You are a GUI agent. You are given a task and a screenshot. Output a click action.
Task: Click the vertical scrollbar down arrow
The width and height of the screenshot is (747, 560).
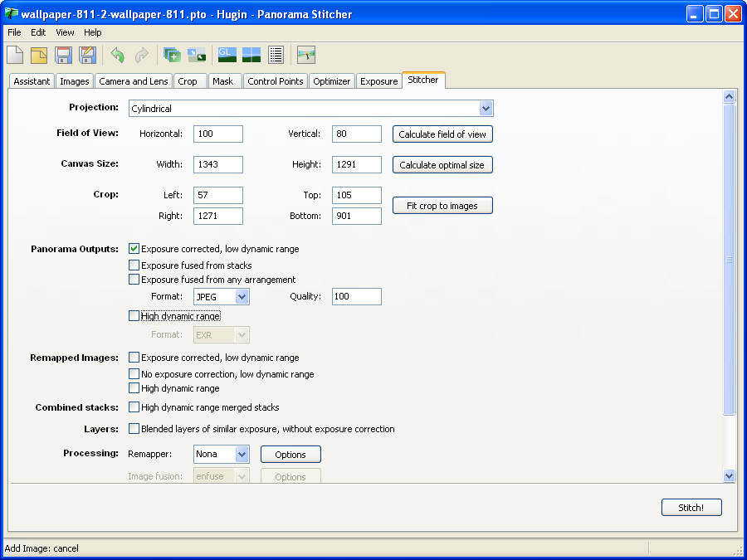(729, 476)
